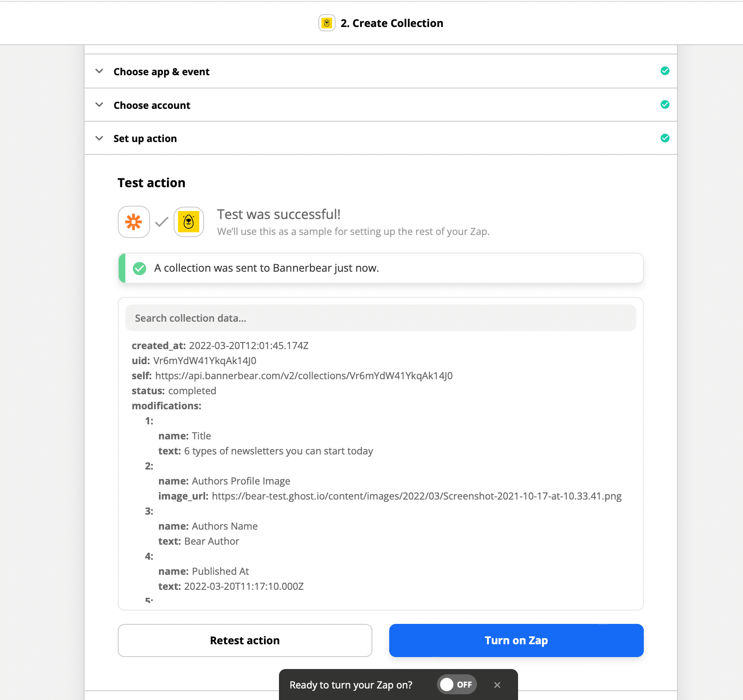
Task: Click the green check beside Choose app & event
Action: click(665, 71)
